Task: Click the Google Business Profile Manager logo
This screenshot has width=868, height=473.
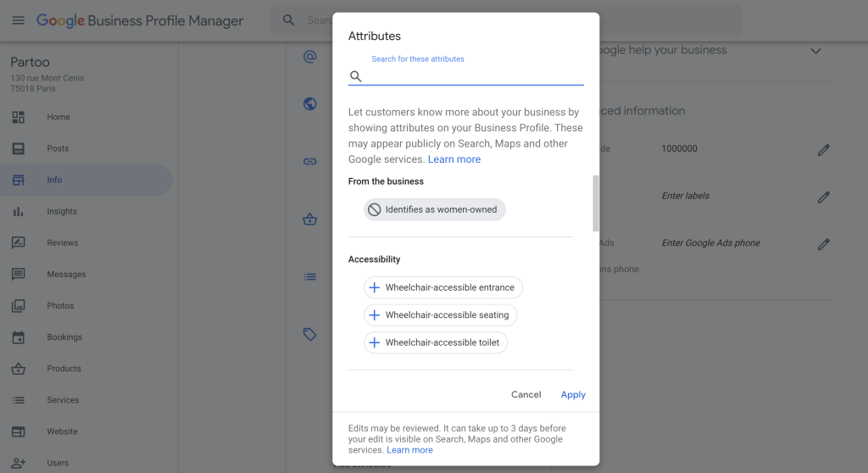Action: tap(140, 20)
